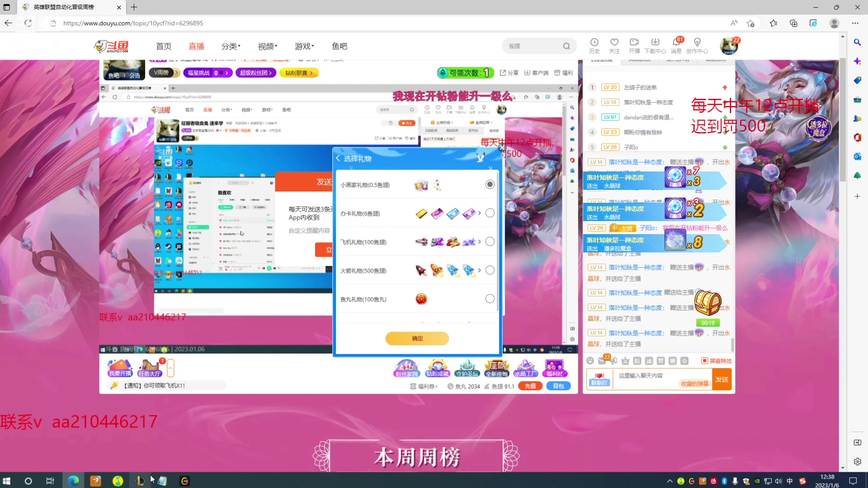868x488 pixels.
Task: Open the 任务大厅 task hall icon
Action: [150, 368]
